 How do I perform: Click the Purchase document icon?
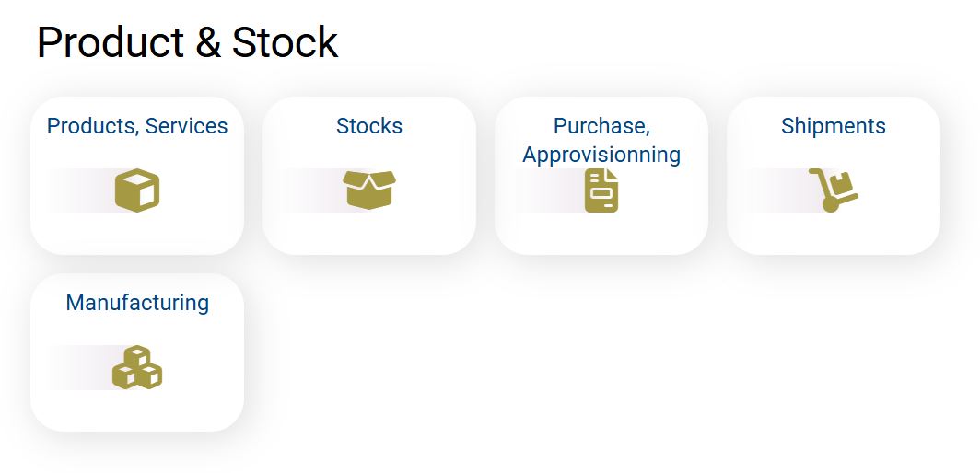coord(601,190)
